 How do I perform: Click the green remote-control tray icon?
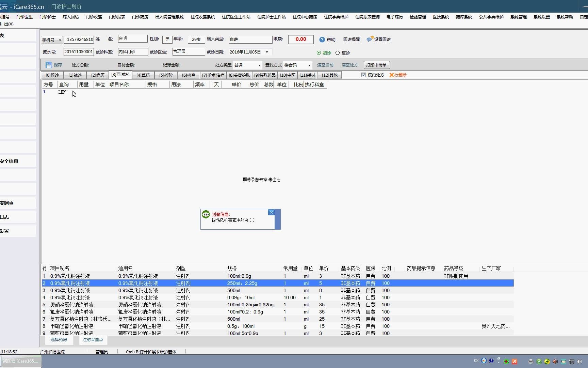click(x=539, y=362)
